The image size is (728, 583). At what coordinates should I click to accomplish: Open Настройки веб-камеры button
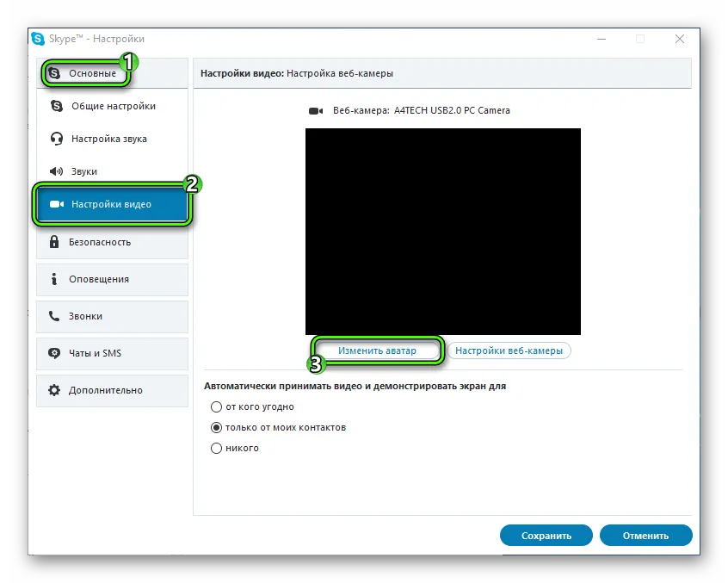[509, 350]
